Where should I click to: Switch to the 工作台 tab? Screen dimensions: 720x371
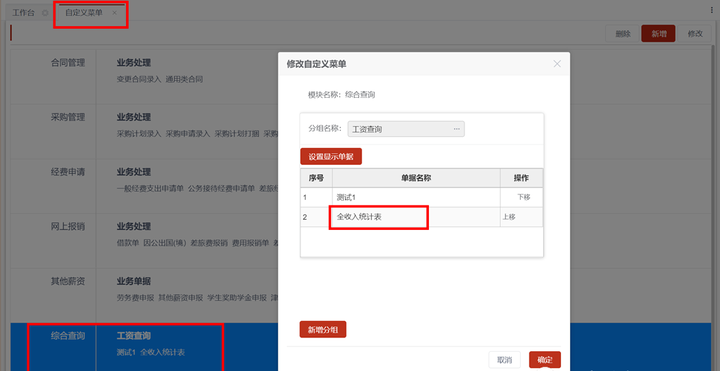click(23, 13)
